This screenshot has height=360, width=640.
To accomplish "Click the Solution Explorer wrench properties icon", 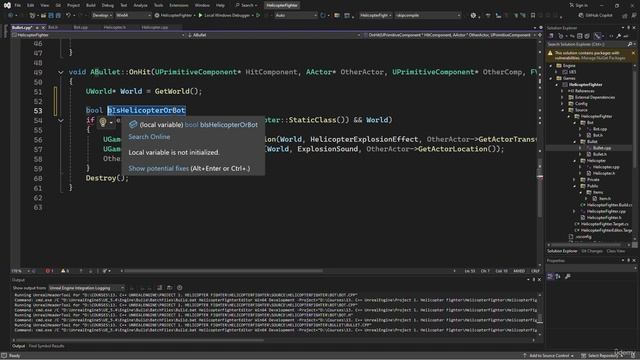I will click(x=619, y=36).
